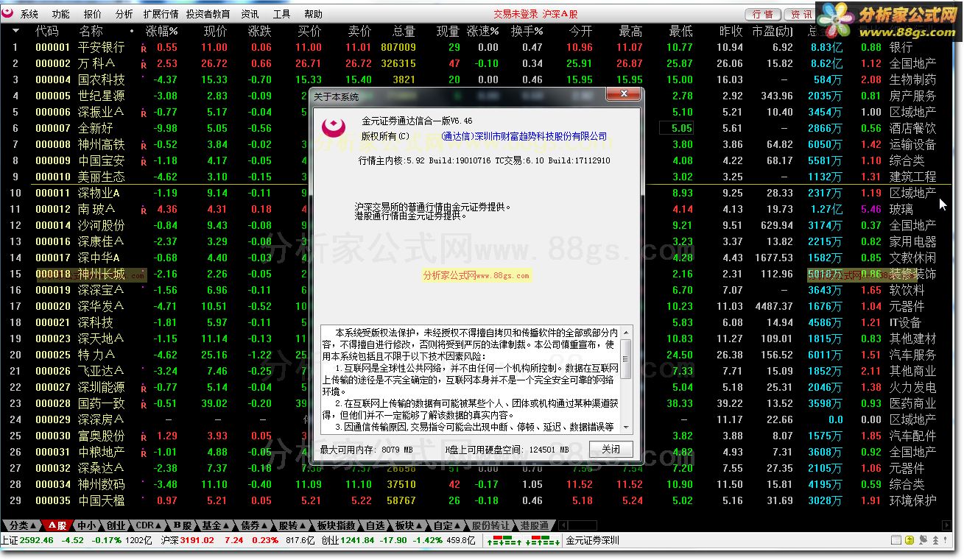Open the 报价 menu
Viewport: 964px width, 560px height.
pyautogui.click(x=93, y=14)
